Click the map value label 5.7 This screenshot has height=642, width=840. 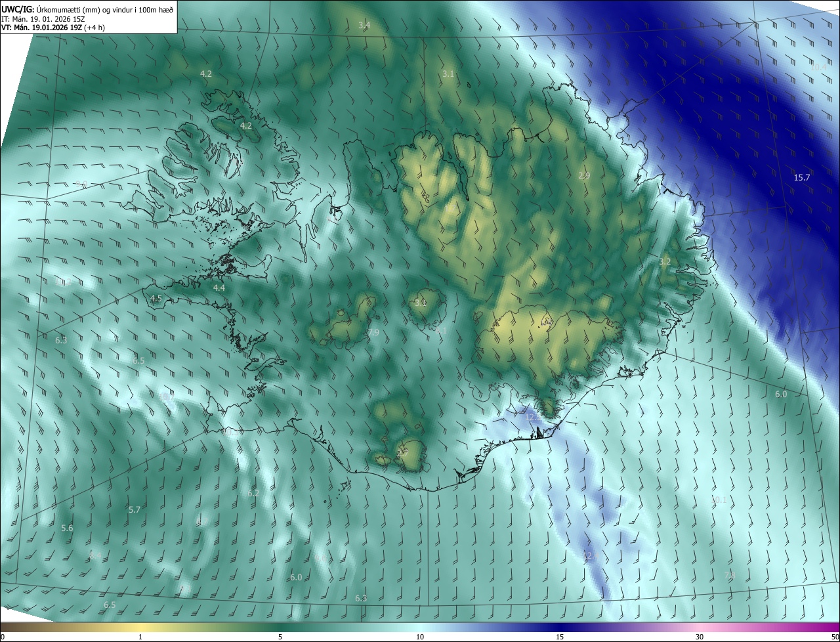(x=135, y=509)
